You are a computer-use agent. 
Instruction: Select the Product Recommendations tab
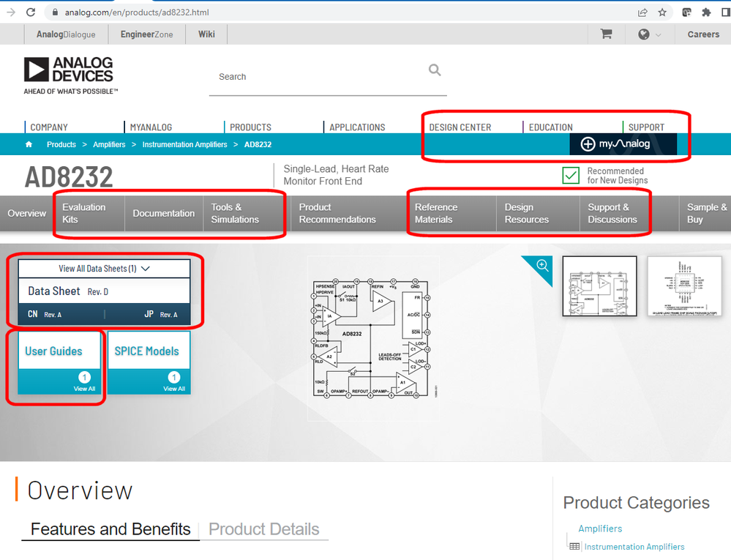click(x=337, y=214)
